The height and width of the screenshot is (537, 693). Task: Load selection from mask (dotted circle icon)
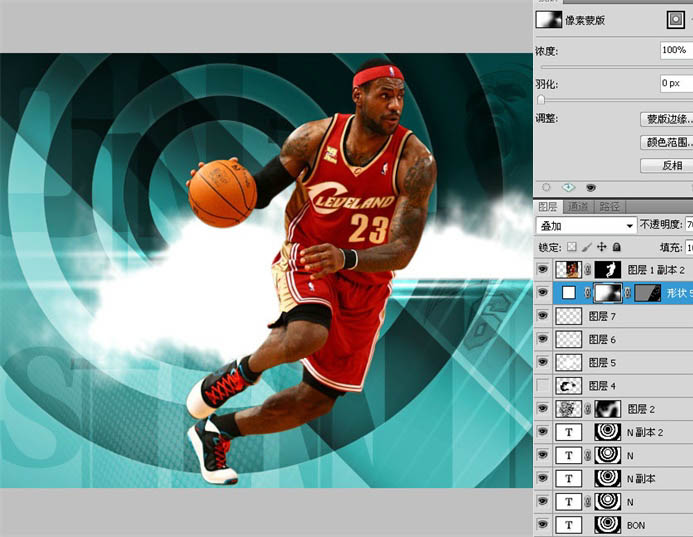coord(547,188)
